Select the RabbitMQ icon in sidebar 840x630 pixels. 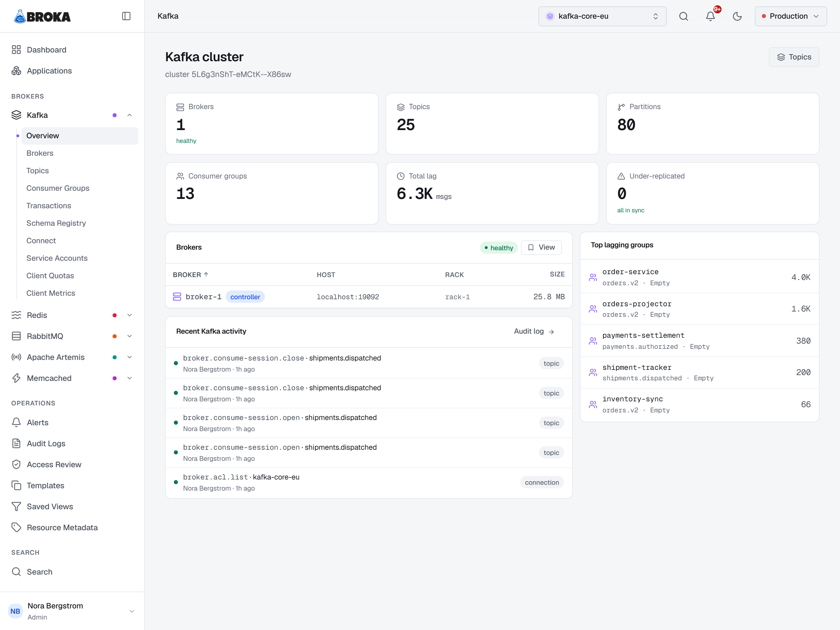(16, 336)
